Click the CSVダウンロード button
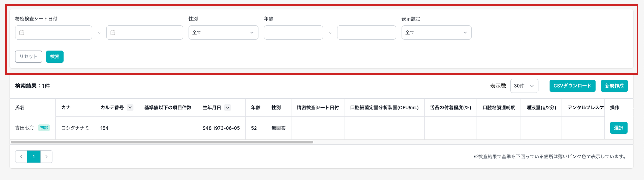Viewport: 644px width, 180px height. coord(572,86)
